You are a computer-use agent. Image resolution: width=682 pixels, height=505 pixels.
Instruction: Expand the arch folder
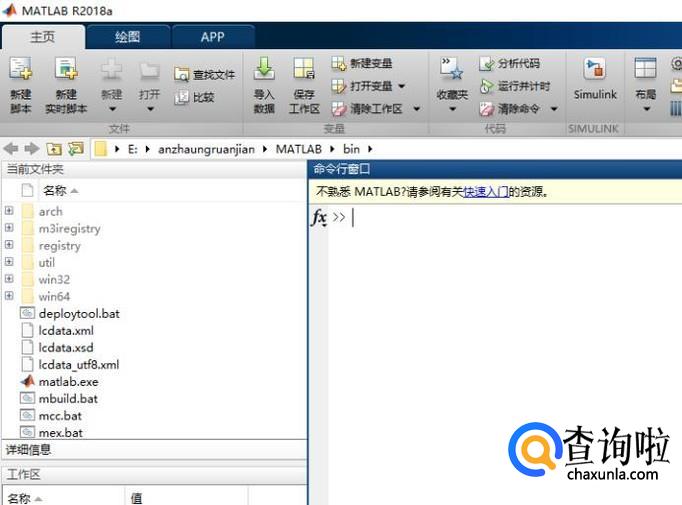[9, 211]
